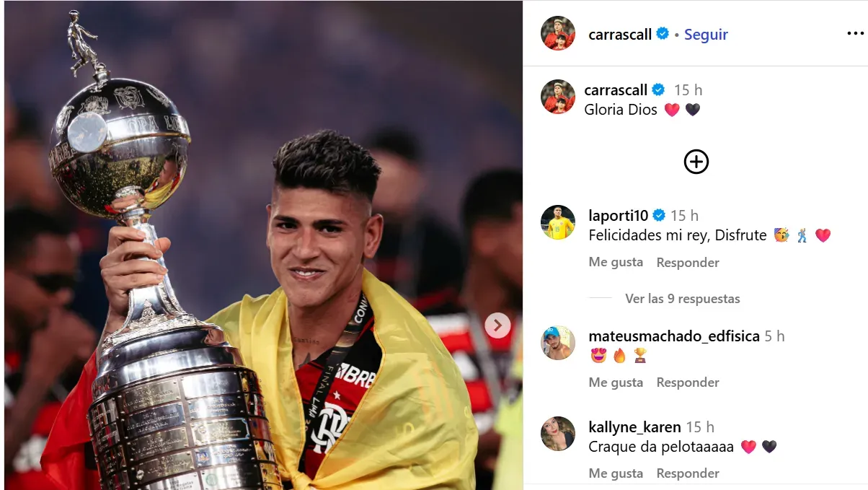Go to next photo with arrow
This screenshot has width=868, height=490.
(x=497, y=325)
